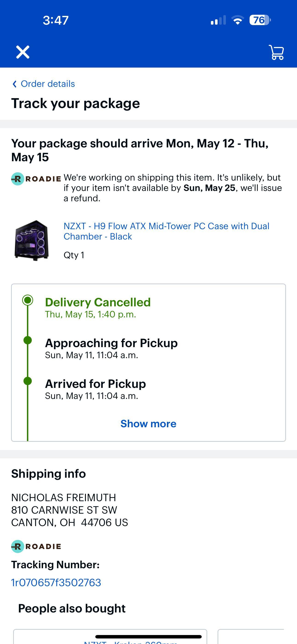
Task: Tap the battery indicator showing 76
Action: tap(259, 21)
